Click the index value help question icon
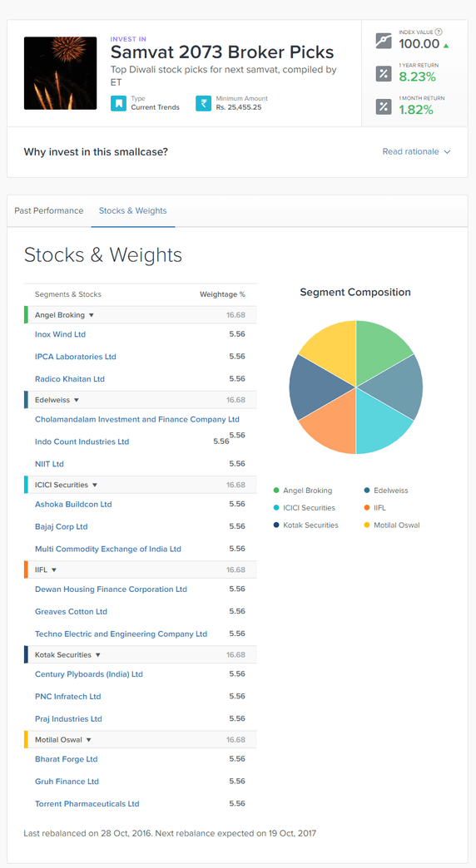The width and height of the screenshot is (476, 868). (x=439, y=32)
